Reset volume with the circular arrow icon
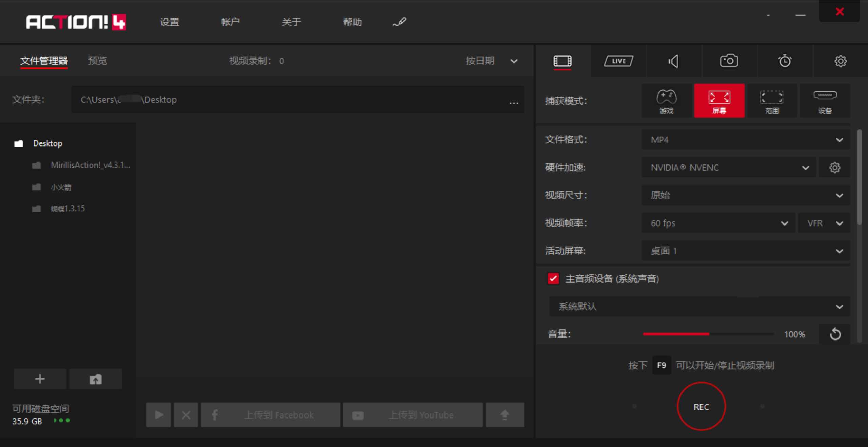Screen dimensions: 868x447 pos(835,334)
